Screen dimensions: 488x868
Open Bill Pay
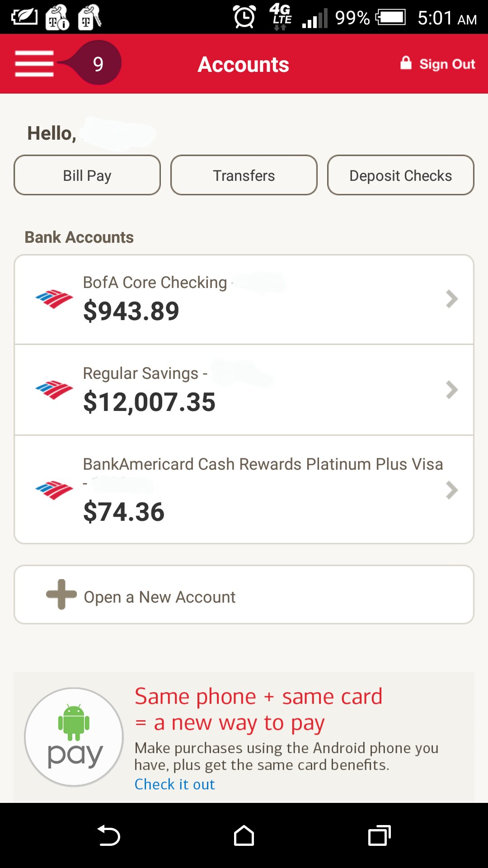pyautogui.click(x=87, y=175)
